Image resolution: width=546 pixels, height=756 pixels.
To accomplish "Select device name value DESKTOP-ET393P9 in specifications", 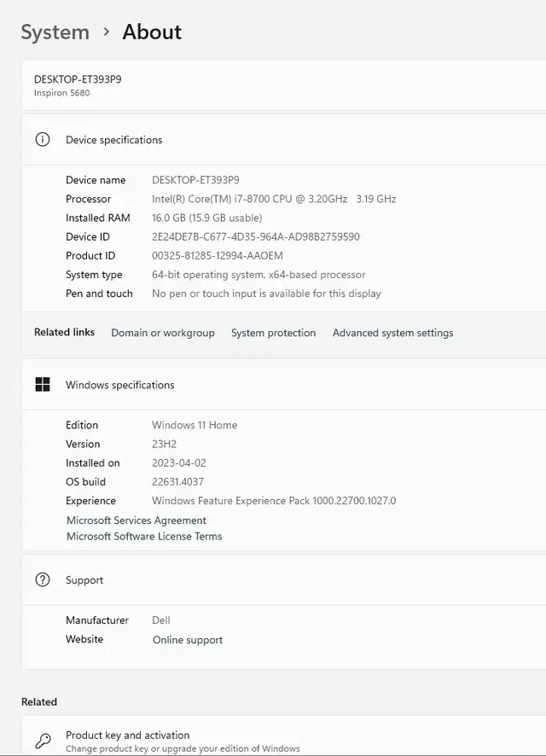I will [x=195, y=180].
